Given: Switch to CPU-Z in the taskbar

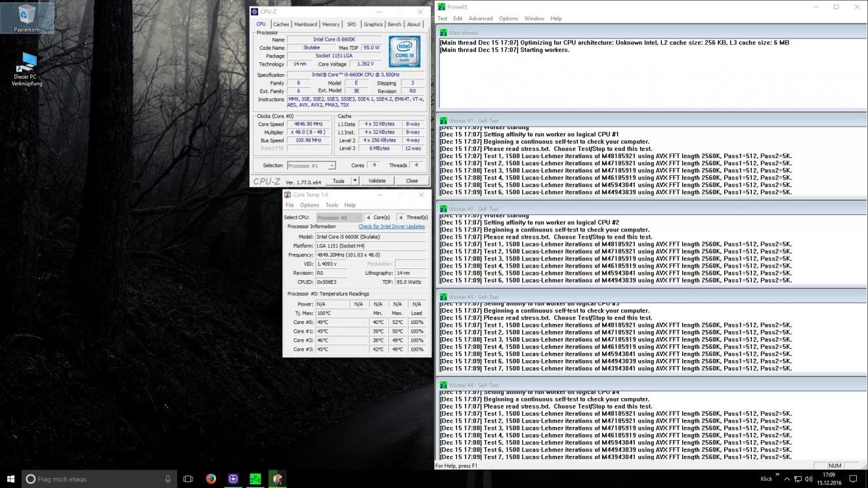Looking at the screenshot, I should point(233,479).
